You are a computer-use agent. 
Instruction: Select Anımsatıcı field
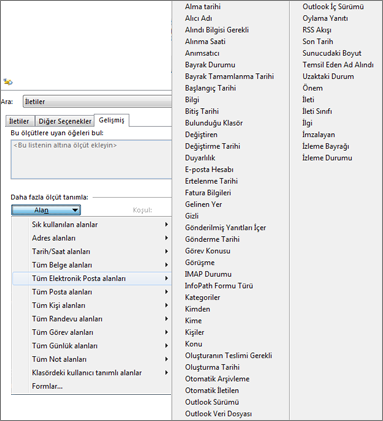tap(202, 53)
